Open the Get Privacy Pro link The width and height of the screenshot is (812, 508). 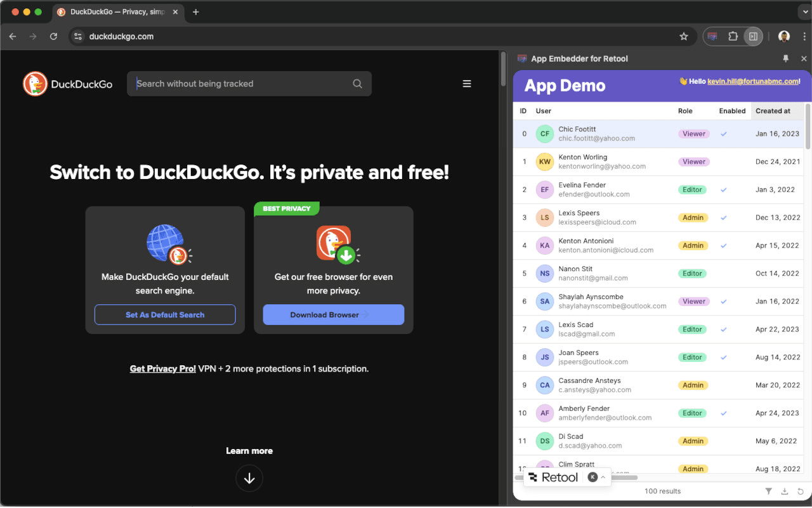tap(162, 368)
